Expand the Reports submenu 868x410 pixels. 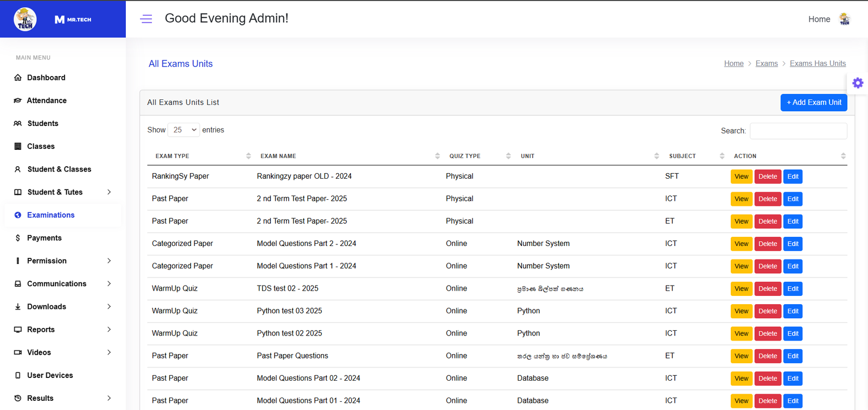click(109, 330)
